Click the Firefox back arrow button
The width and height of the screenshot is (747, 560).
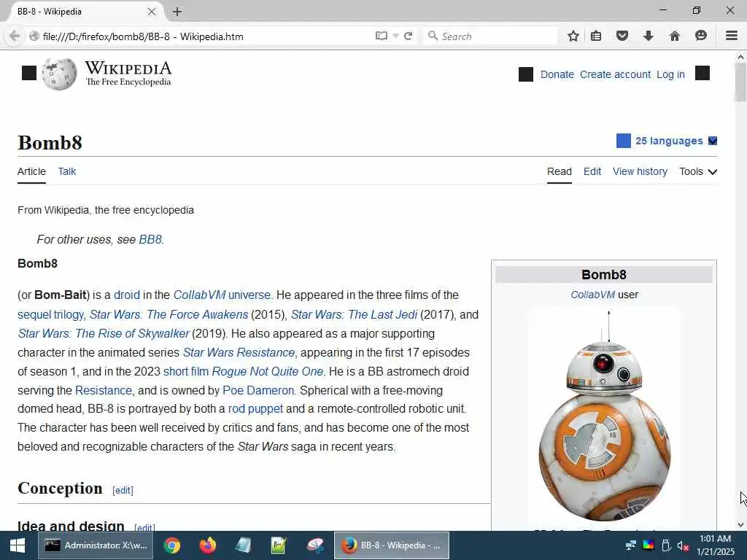click(15, 36)
